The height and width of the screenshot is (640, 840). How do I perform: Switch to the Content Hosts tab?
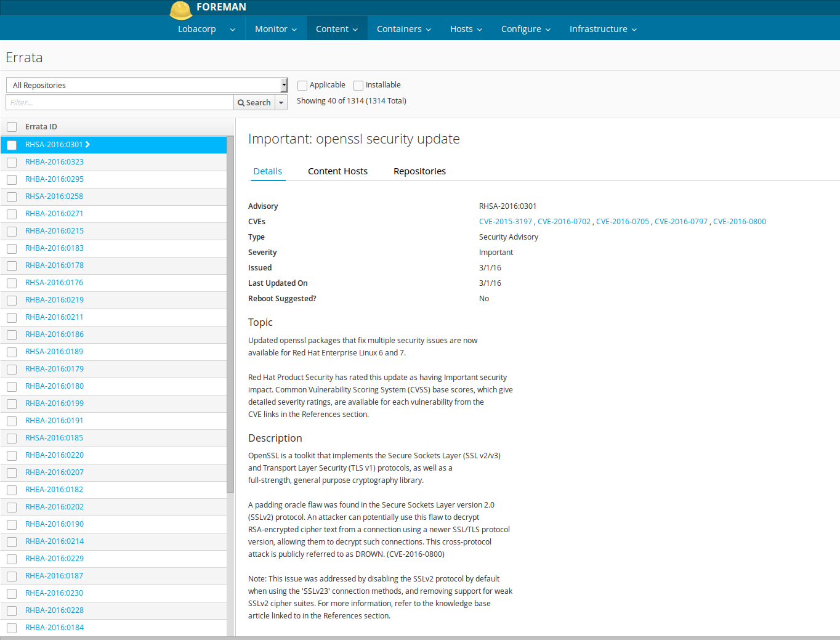(x=337, y=171)
